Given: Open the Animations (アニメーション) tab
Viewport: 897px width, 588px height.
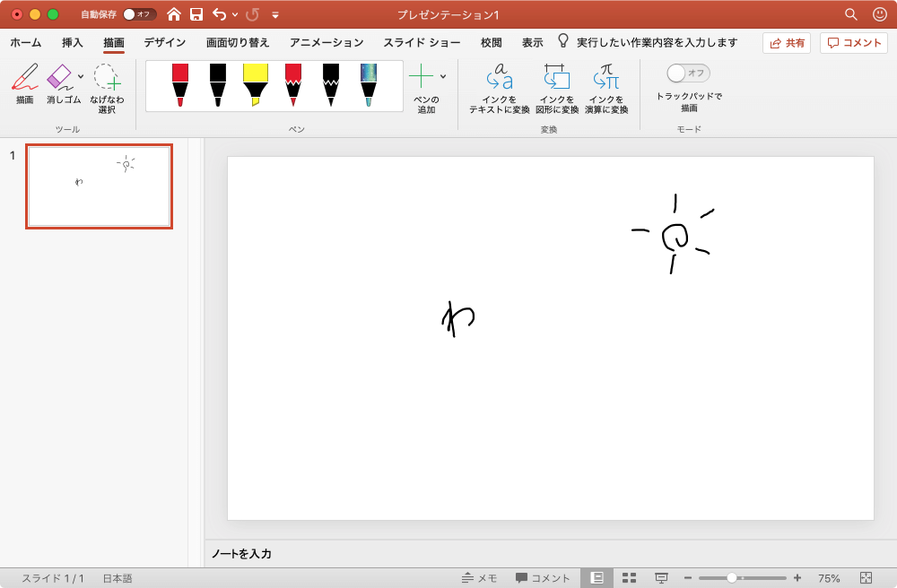Looking at the screenshot, I should tap(327, 42).
